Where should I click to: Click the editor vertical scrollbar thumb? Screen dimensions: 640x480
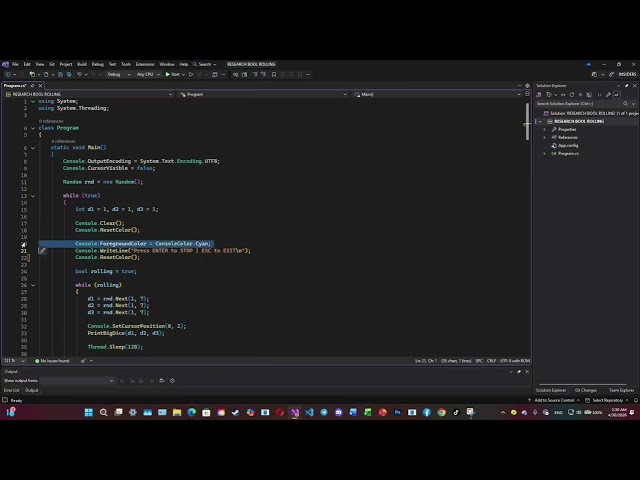[x=527, y=121]
